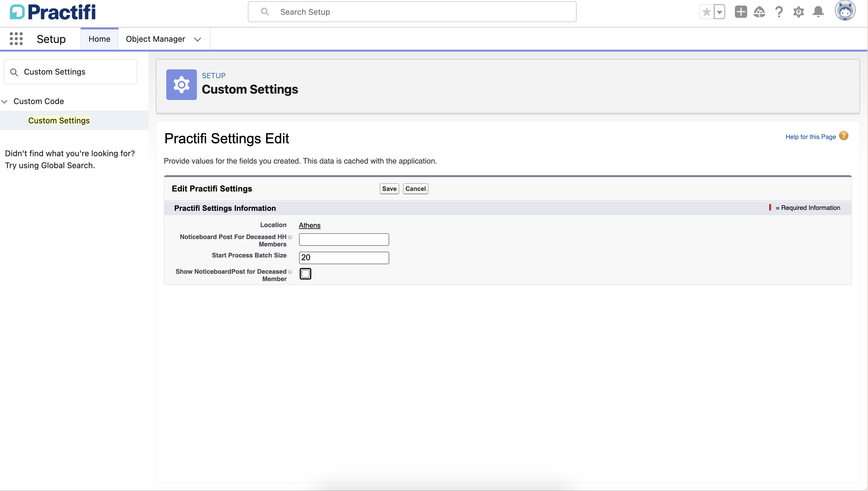Enable Show NoticeboardPost for Deceased Member checkbox
868x491 pixels.
[305, 273]
